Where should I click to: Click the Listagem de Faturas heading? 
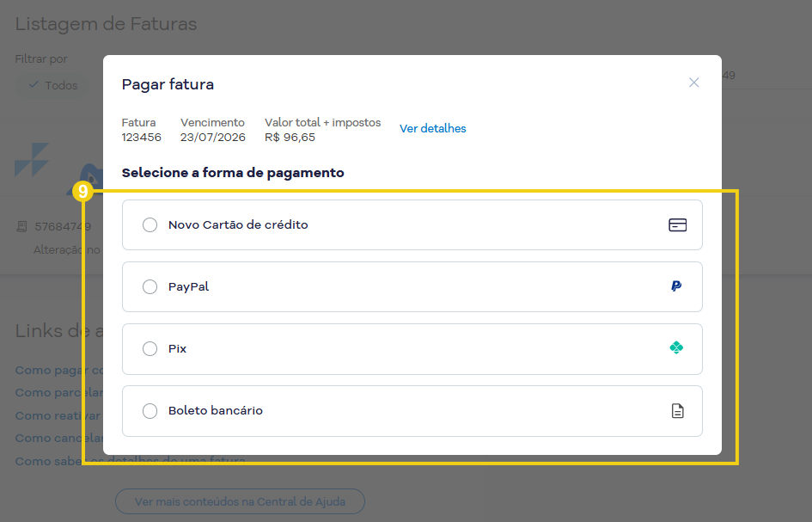click(107, 24)
